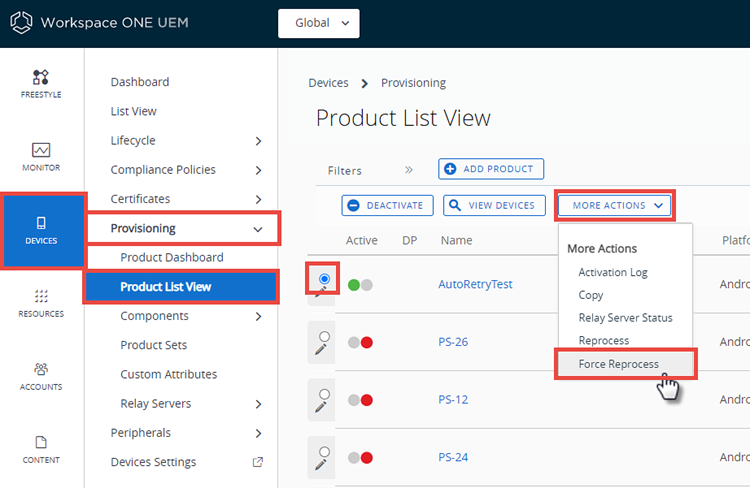
Task: Choose Copy from More Actions menu
Action: tap(591, 295)
